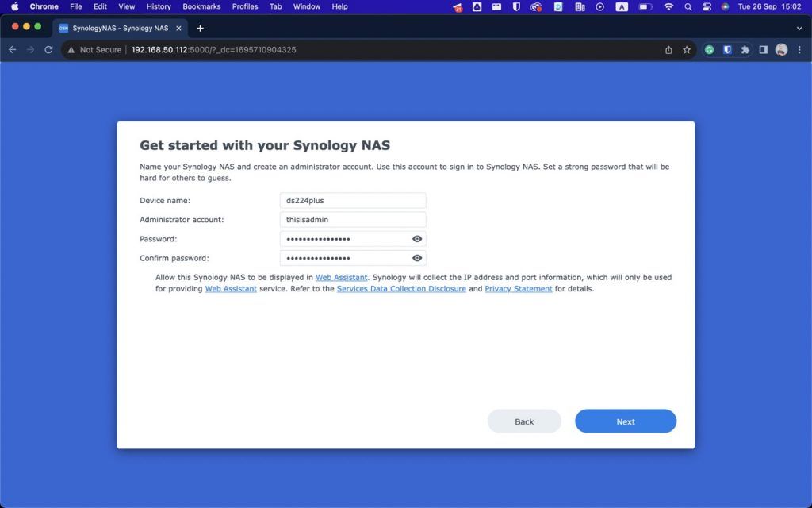Open the Bookmarks menu
The height and width of the screenshot is (508, 812).
[x=201, y=6]
